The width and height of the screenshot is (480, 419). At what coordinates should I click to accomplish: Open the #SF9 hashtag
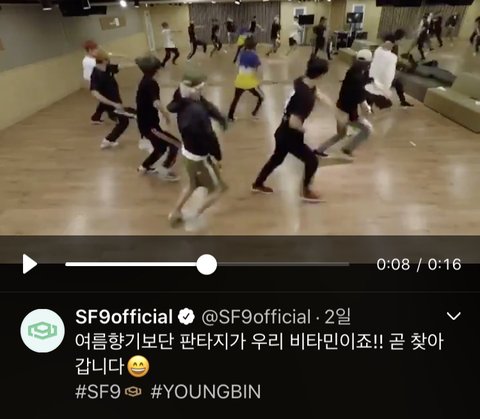[x=97, y=391]
